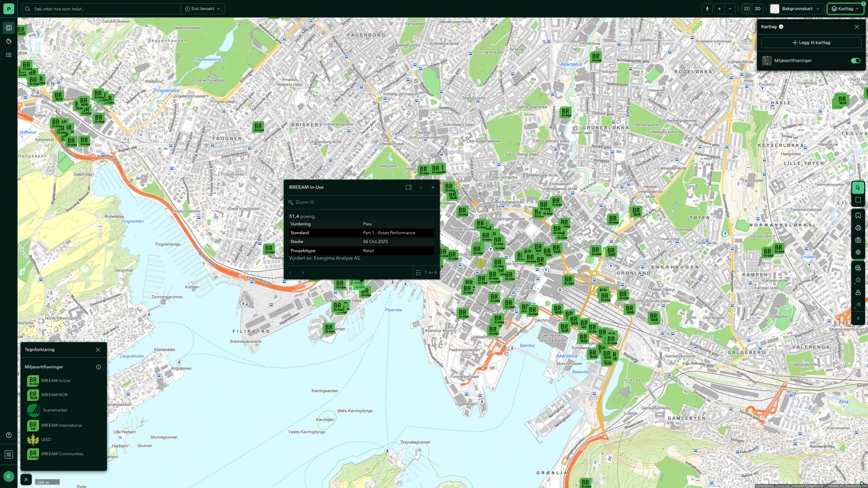Image resolution: width=868 pixels, height=488 pixels.
Task: Click Zoom til in the popup
Action: (301, 202)
